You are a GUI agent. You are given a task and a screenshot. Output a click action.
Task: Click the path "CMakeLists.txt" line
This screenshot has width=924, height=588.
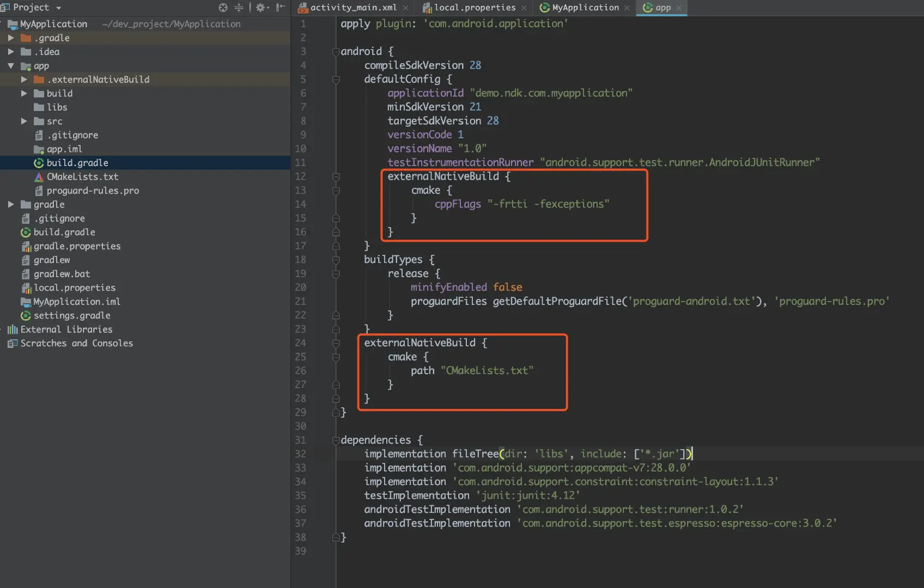coord(472,371)
